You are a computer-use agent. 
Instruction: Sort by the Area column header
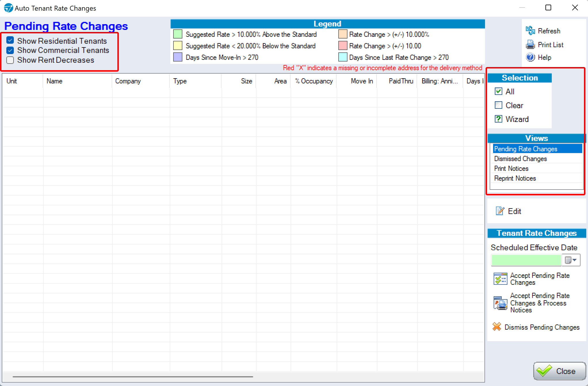pyautogui.click(x=273, y=81)
